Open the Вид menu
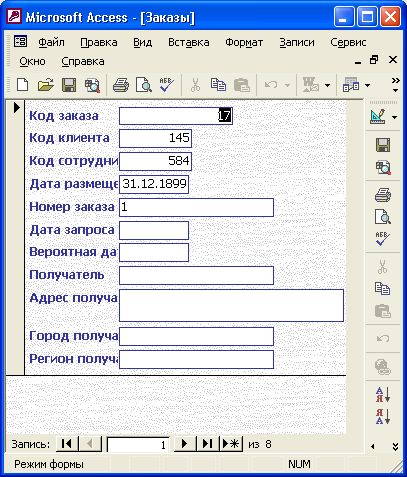This screenshot has height=477, width=407. click(143, 42)
